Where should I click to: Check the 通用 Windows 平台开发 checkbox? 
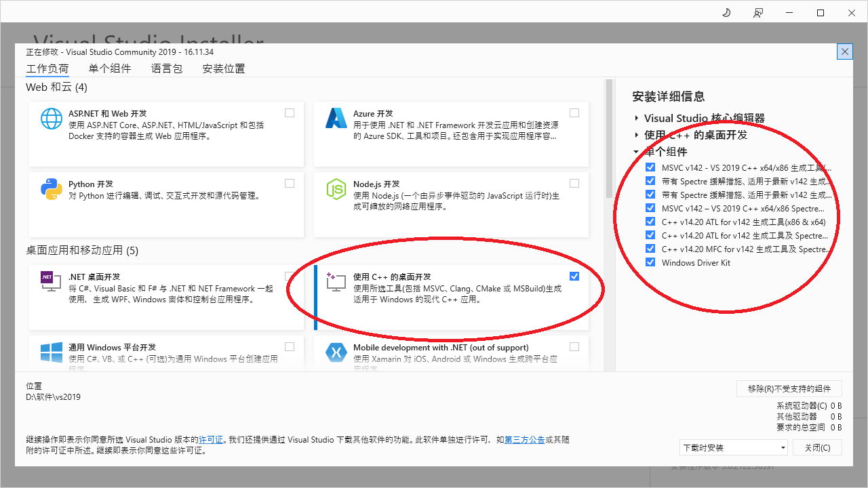pyautogui.click(x=290, y=346)
